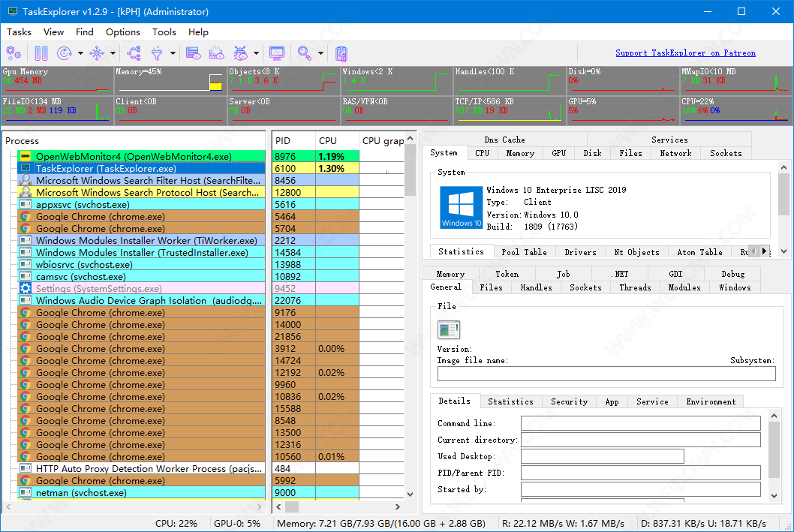This screenshot has width=794, height=532.
Task: Sort by the PID column header
Action: (293, 141)
